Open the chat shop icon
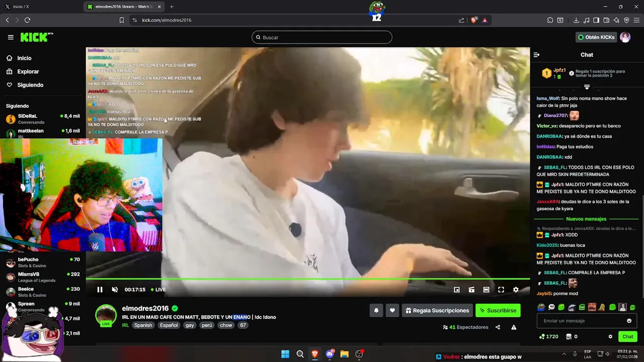Screen dimensions: 644x362 pyautogui.click(x=569, y=337)
